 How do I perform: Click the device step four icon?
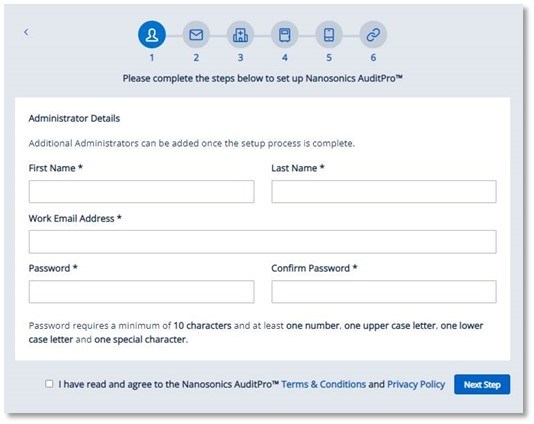click(x=285, y=35)
